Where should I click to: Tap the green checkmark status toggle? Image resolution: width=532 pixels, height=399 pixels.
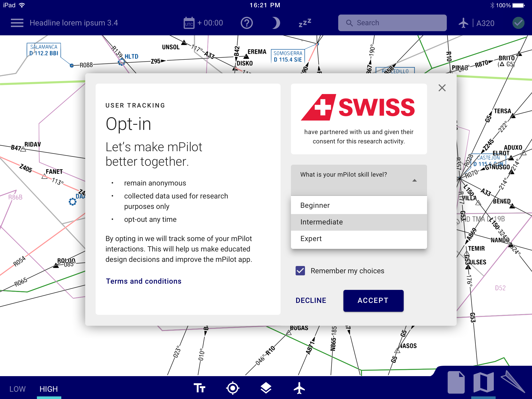(518, 23)
